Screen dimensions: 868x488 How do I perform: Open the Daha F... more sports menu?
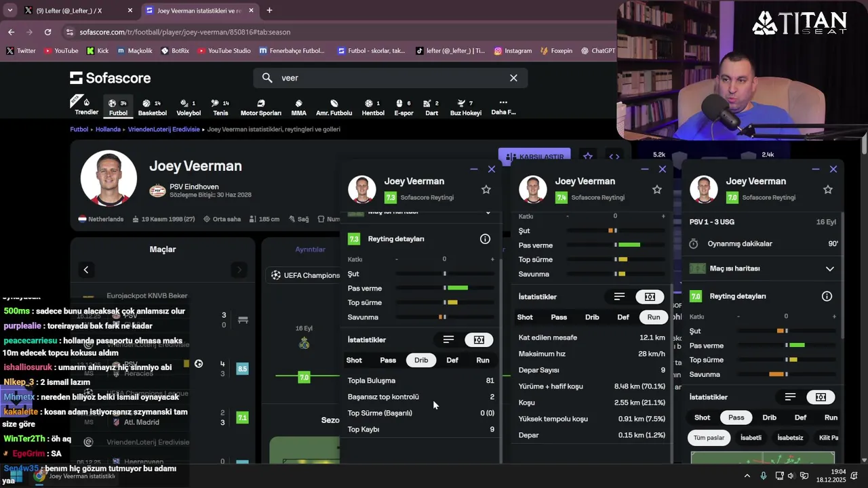coord(503,108)
